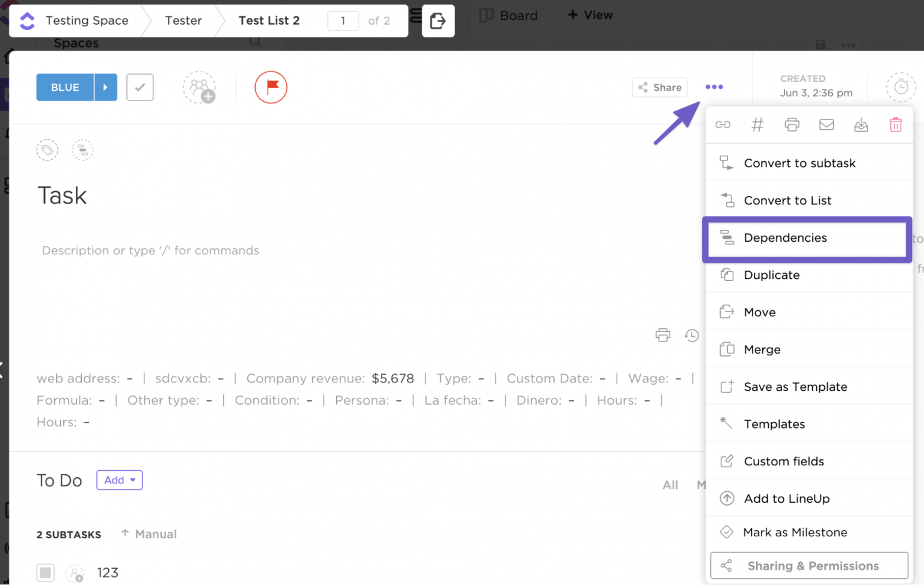This screenshot has height=585, width=924.
Task: Check the subtask 123 checkbox
Action: 45,572
